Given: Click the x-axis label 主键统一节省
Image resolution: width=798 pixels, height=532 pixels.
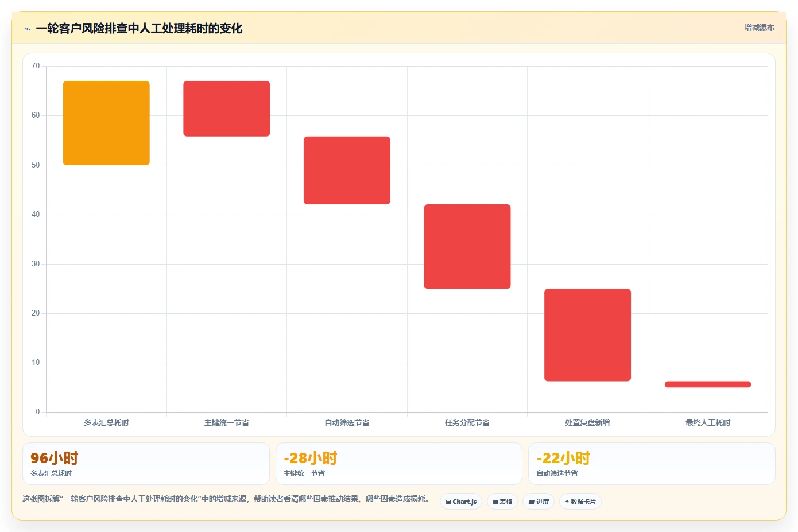Looking at the screenshot, I should click(227, 422).
